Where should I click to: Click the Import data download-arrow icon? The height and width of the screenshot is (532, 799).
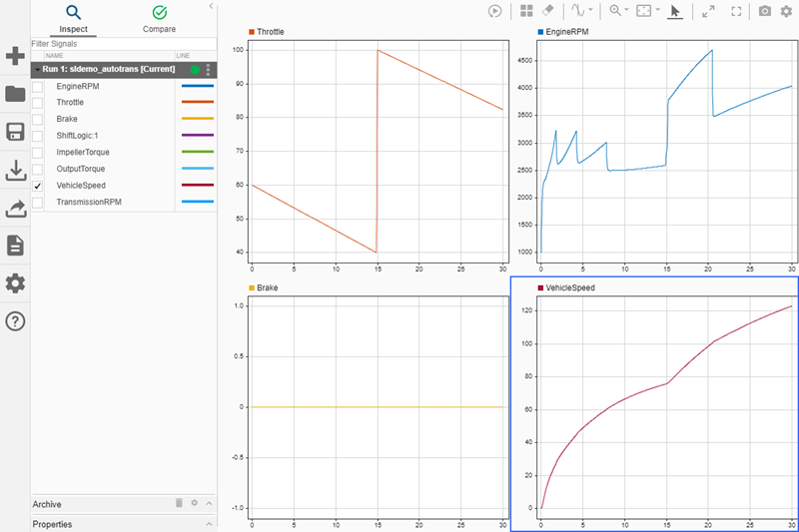tap(16, 170)
